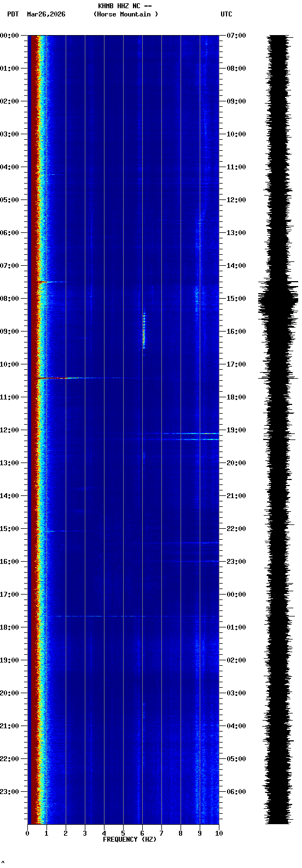Screen dimensions: 302x868
Task: Click the UTC '23:00' time label
Action: tap(236, 562)
